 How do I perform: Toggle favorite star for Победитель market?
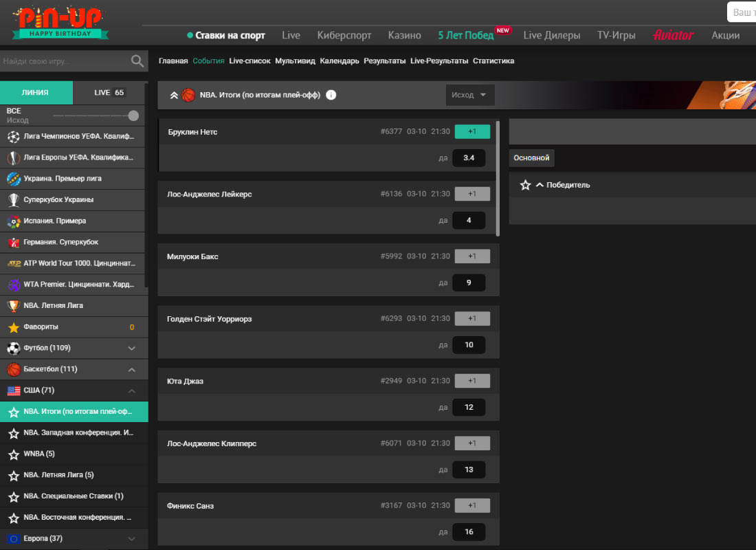pyautogui.click(x=526, y=185)
